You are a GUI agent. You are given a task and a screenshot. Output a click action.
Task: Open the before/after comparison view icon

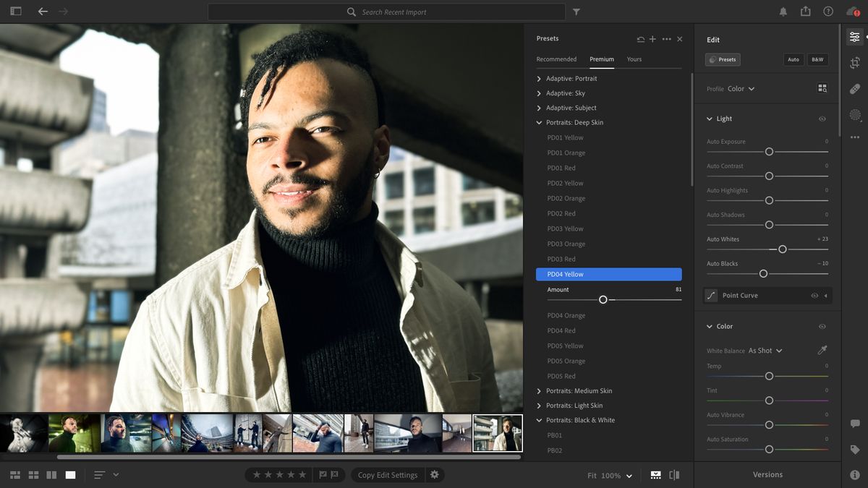(674, 474)
